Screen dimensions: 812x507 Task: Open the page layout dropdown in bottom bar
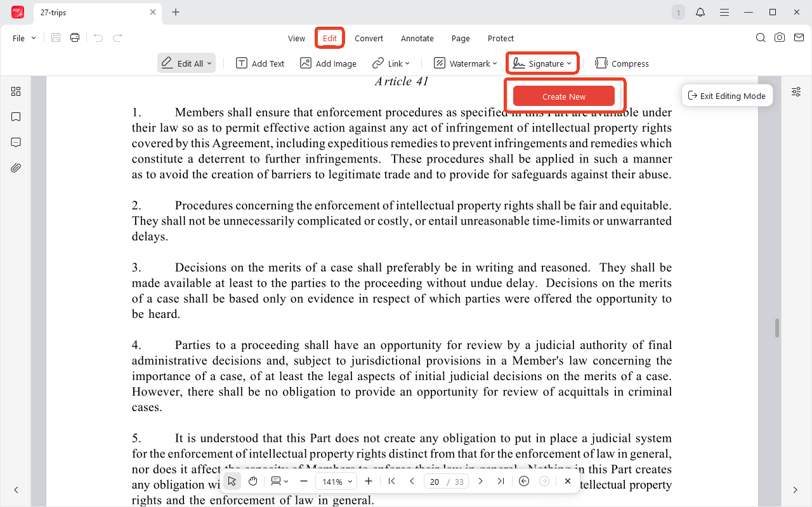pyautogui.click(x=279, y=481)
